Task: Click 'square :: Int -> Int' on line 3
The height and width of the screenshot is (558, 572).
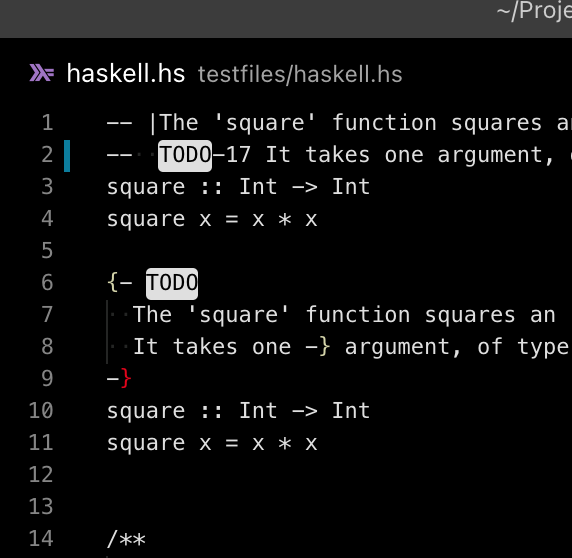Action: (239, 187)
